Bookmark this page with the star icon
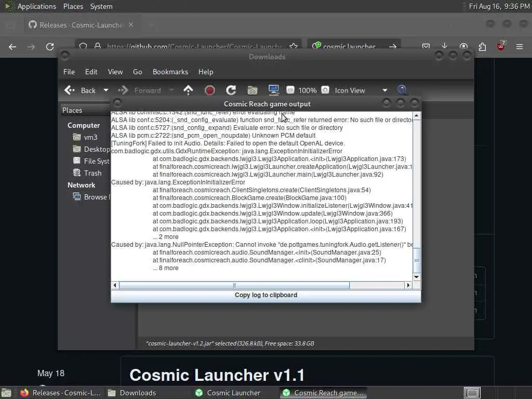Screen dimensions: 532x399 coord(294,46)
